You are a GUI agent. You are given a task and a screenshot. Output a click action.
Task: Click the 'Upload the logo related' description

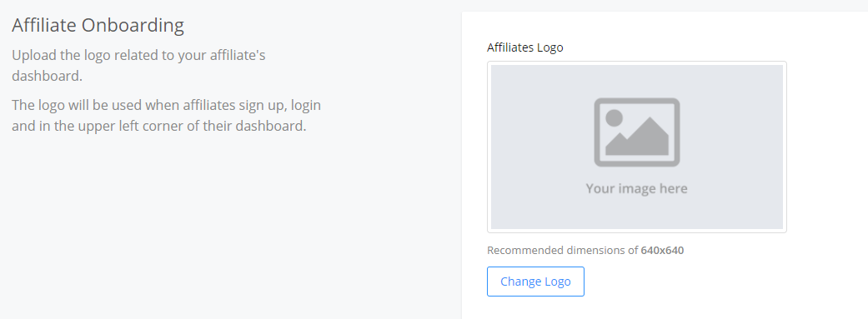click(x=138, y=66)
